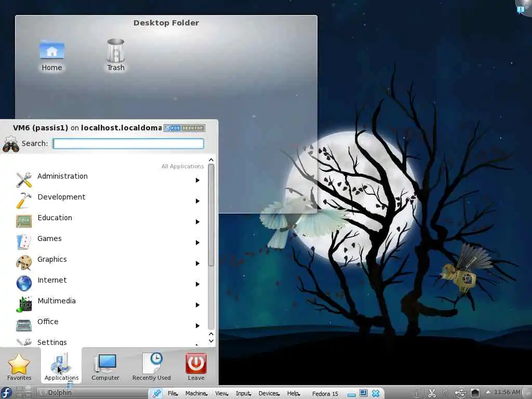Click the scrollbar up arrow at top

click(x=211, y=160)
